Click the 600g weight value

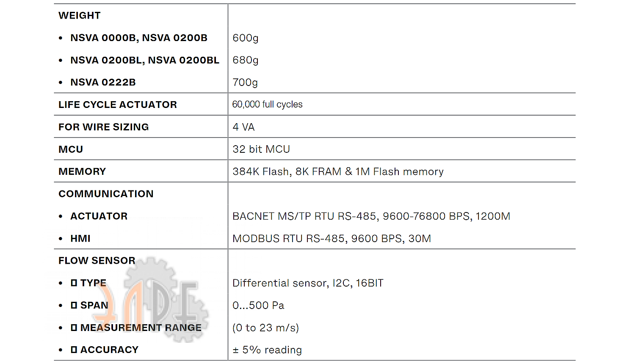click(x=246, y=38)
